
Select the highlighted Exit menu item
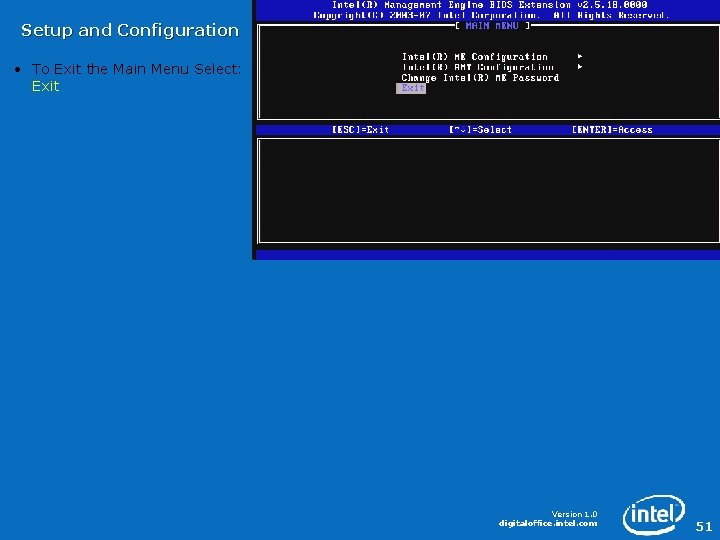click(411, 88)
